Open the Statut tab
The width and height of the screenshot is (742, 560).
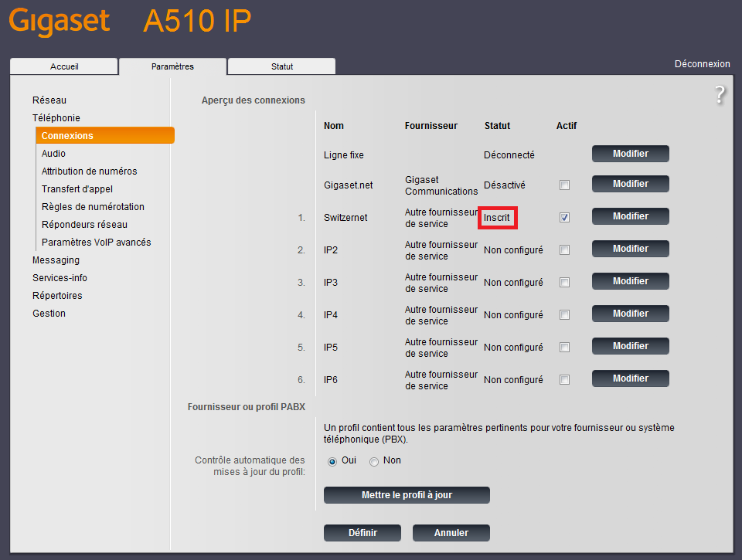[x=281, y=66]
